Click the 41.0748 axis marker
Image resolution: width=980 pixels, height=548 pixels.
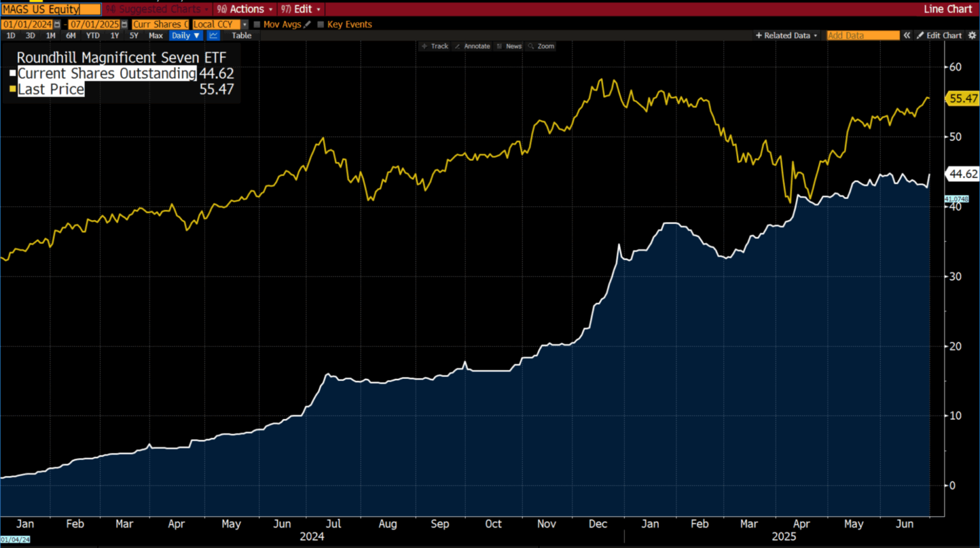coord(956,199)
